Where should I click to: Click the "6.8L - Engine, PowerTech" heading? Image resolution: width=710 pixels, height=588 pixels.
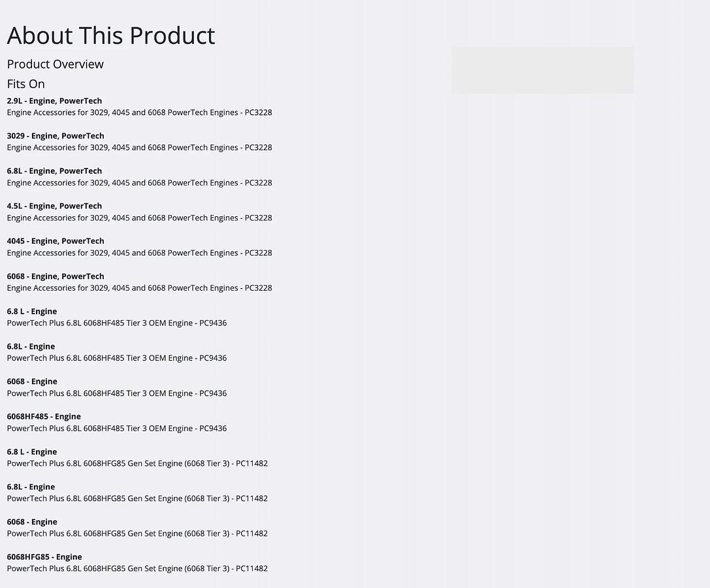(54, 171)
